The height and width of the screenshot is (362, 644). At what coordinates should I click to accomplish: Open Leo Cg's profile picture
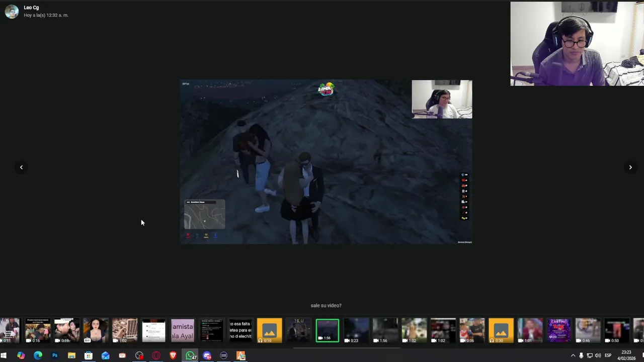pyautogui.click(x=12, y=12)
